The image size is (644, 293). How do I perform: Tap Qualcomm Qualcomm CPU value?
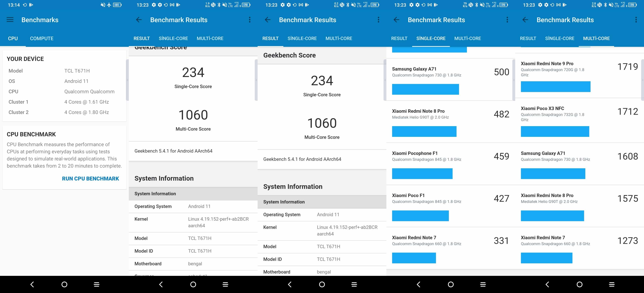[x=89, y=92]
